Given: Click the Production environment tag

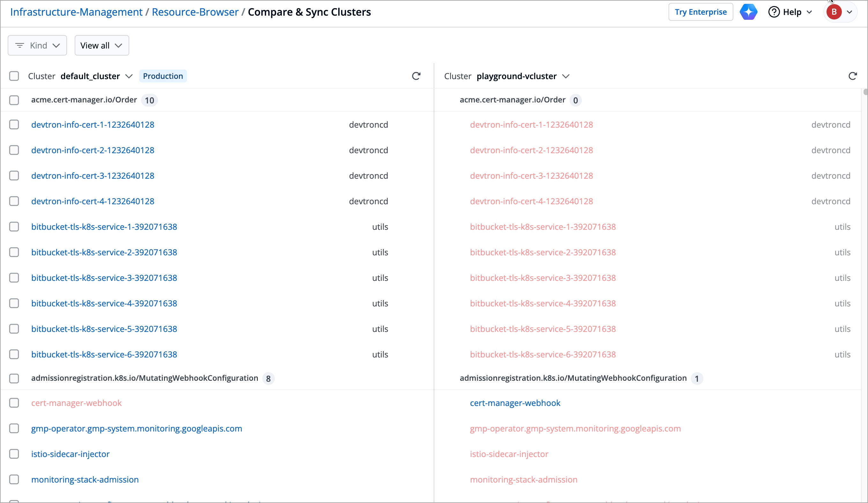Looking at the screenshot, I should point(163,76).
